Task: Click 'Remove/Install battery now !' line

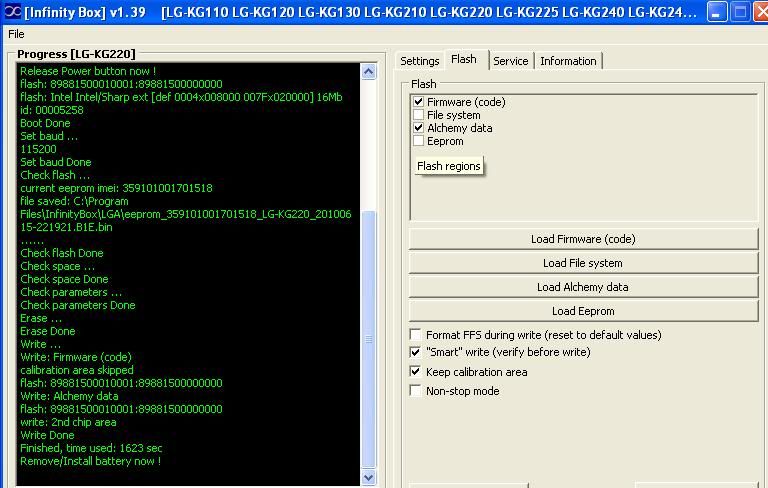Action: coord(91,461)
